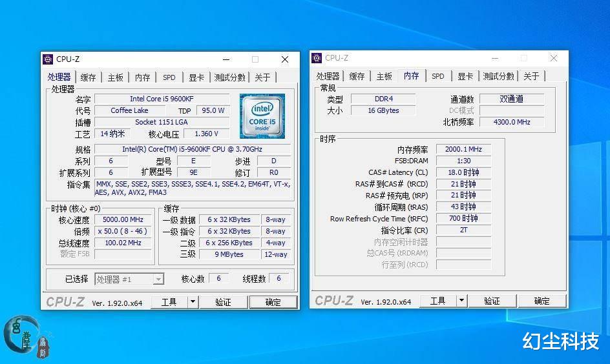
Task: Open the 主板 tab in right CPU-Z window
Action: (x=384, y=76)
